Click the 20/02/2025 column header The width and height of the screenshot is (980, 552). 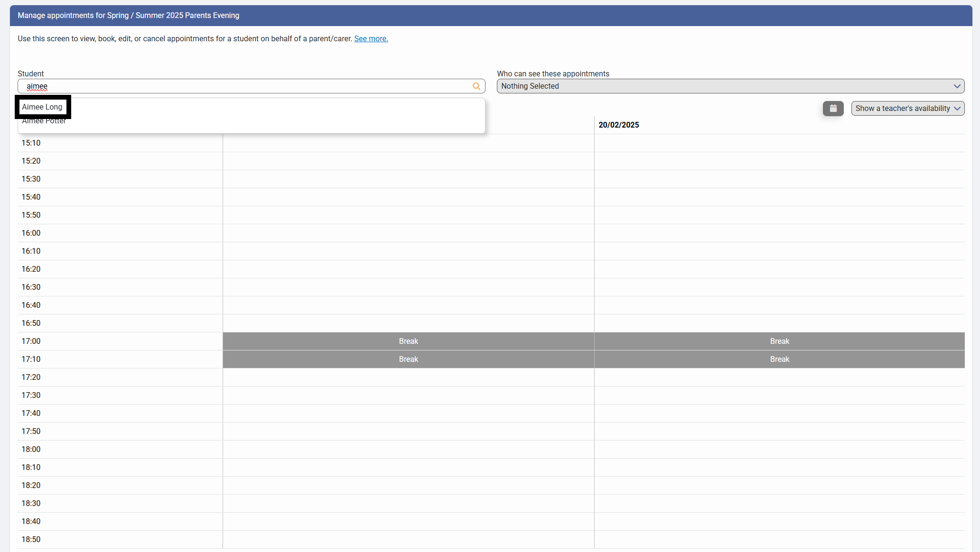[x=618, y=125]
